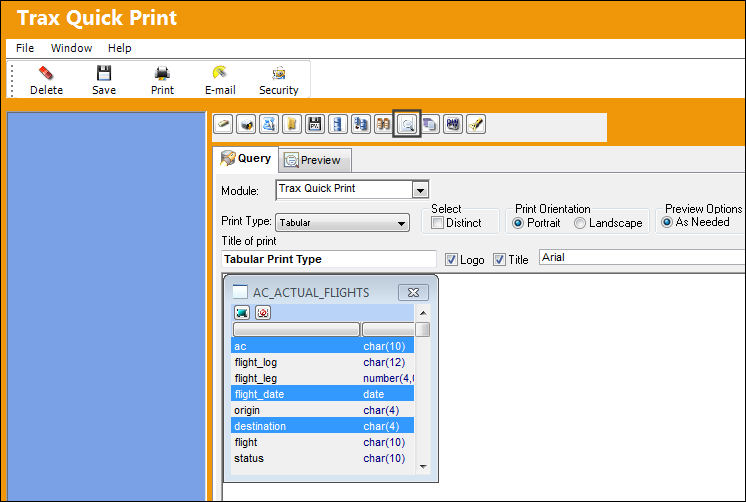Select the 'flight_leg' field row
This screenshot has width=746, height=502.
pyautogui.click(x=323, y=378)
